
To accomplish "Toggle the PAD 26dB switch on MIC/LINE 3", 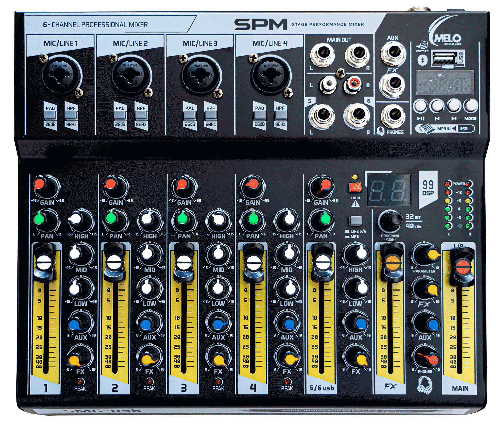I will pos(190,116).
